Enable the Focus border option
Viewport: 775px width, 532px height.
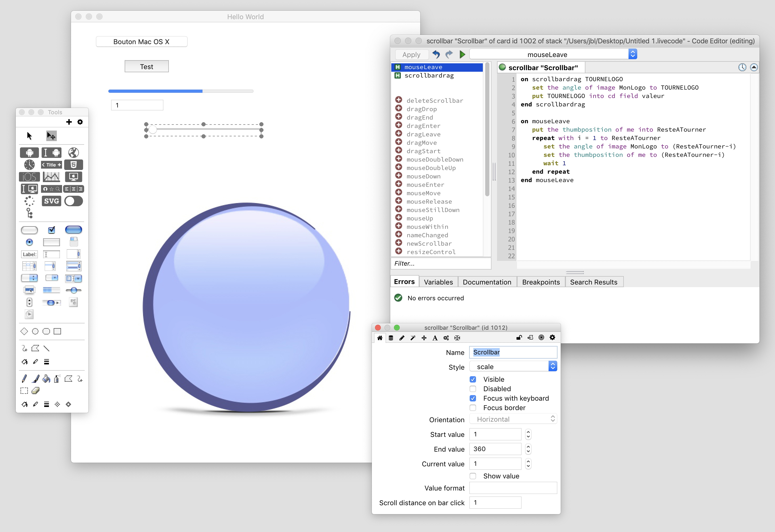[473, 408]
